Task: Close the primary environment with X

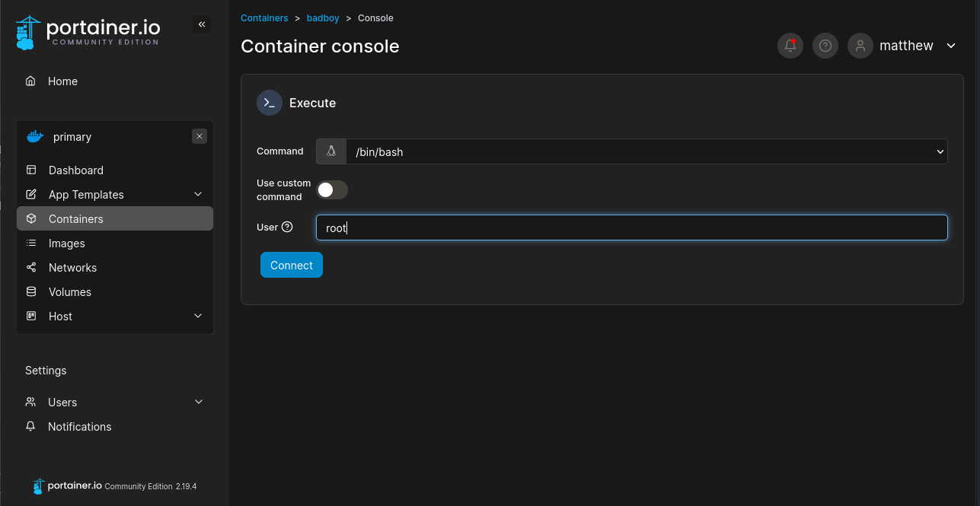Action: pos(200,136)
